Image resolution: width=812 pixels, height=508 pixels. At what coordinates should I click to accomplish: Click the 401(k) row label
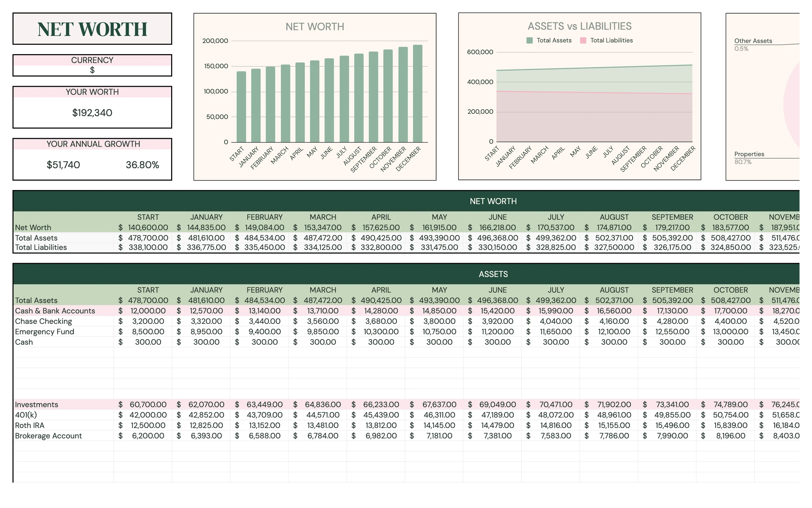tap(26, 415)
